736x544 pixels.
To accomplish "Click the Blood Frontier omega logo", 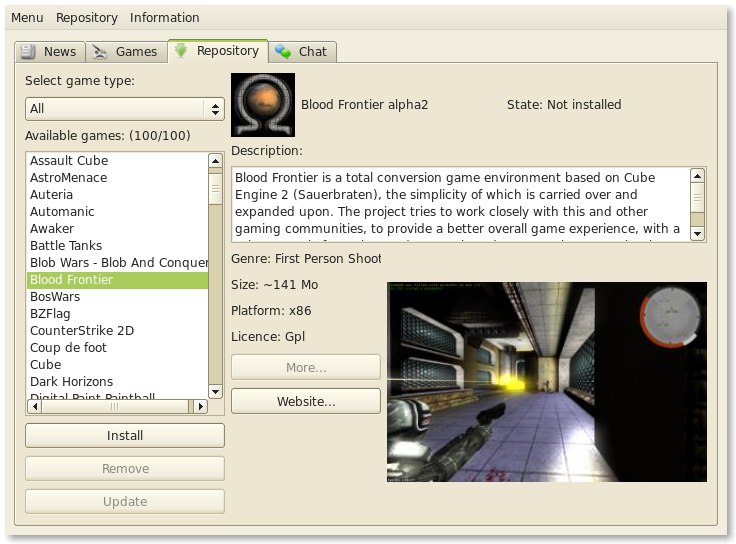I will [263, 105].
